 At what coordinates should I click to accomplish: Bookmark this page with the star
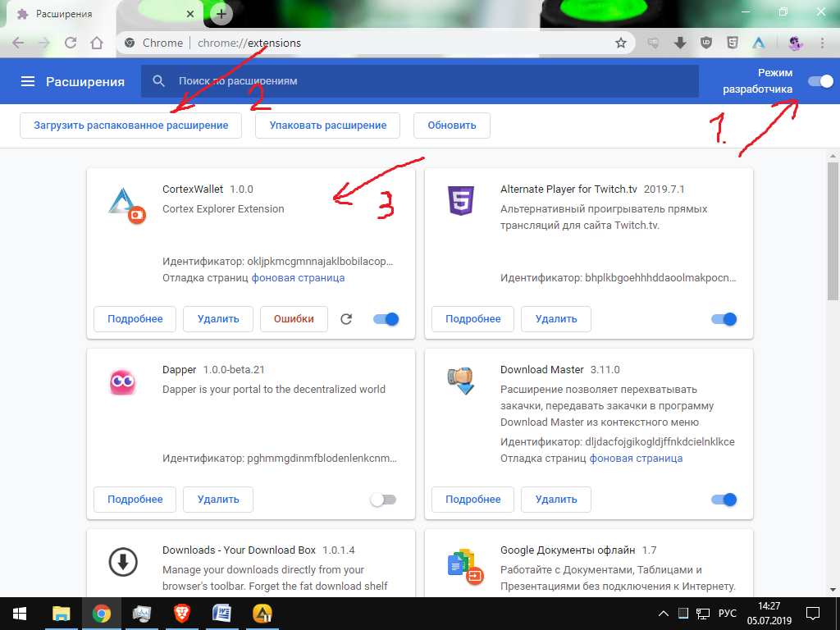pyautogui.click(x=620, y=43)
